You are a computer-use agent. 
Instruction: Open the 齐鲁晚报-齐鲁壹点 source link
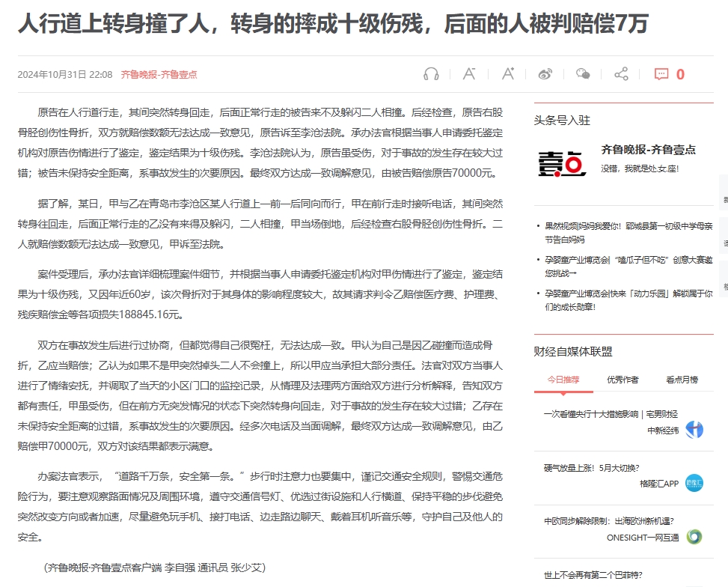click(x=159, y=74)
